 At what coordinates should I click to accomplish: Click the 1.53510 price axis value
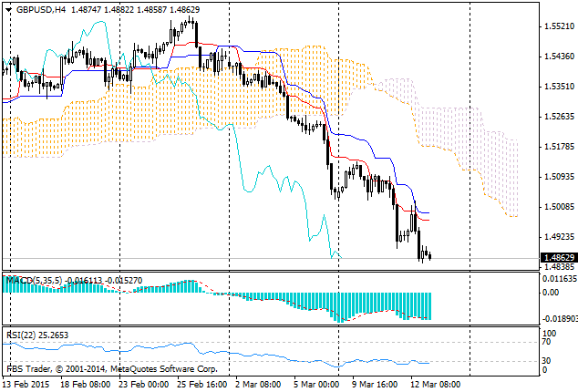(559, 87)
